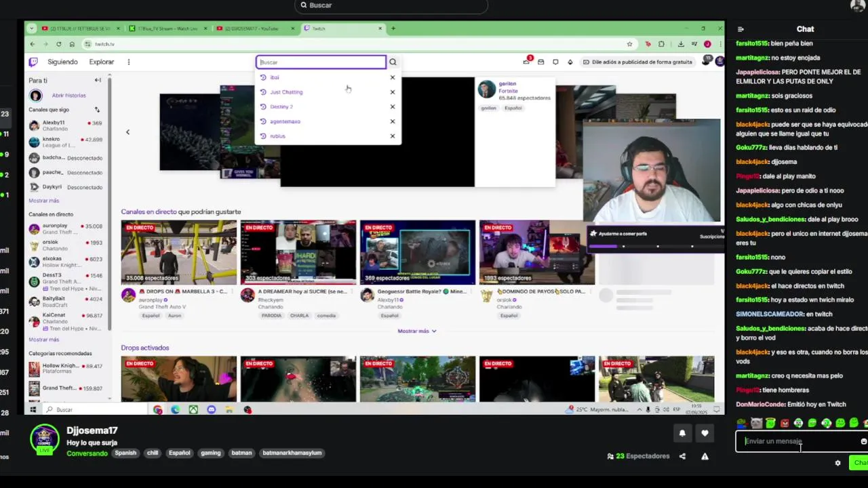
Task: Remove 'Just Chatting' from recent searches
Action: (x=392, y=92)
